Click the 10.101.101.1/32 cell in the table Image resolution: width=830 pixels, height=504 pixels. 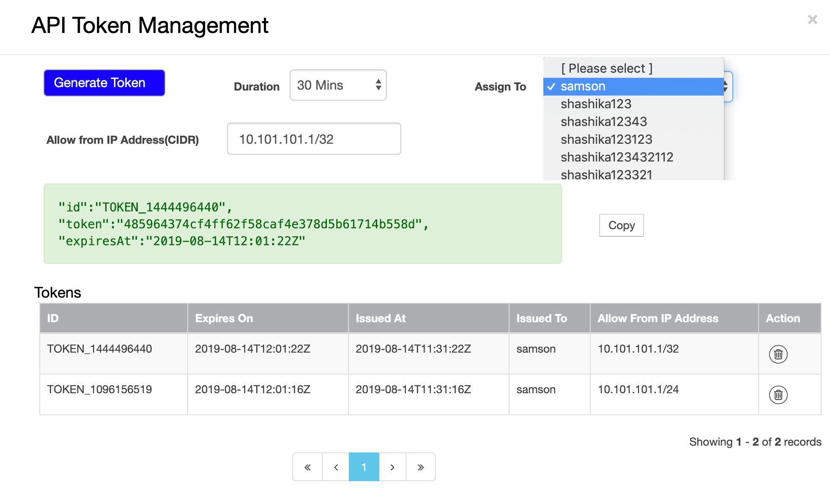[x=674, y=354]
